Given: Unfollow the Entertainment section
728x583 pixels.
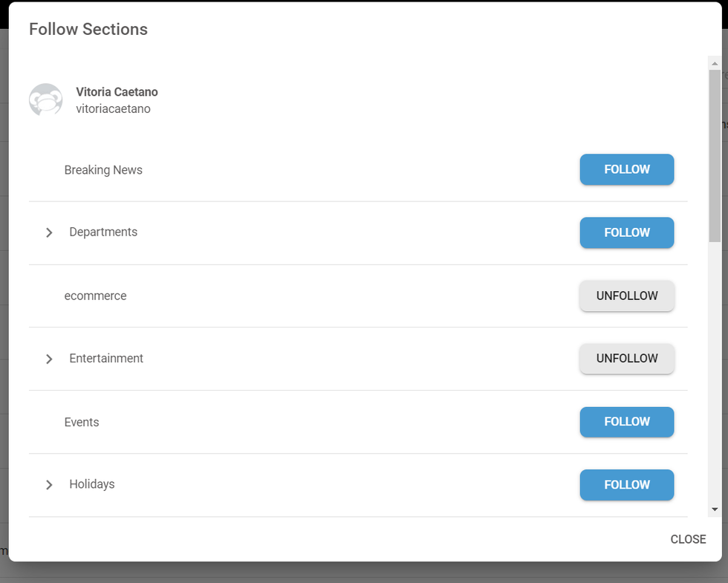Looking at the screenshot, I should [626, 359].
